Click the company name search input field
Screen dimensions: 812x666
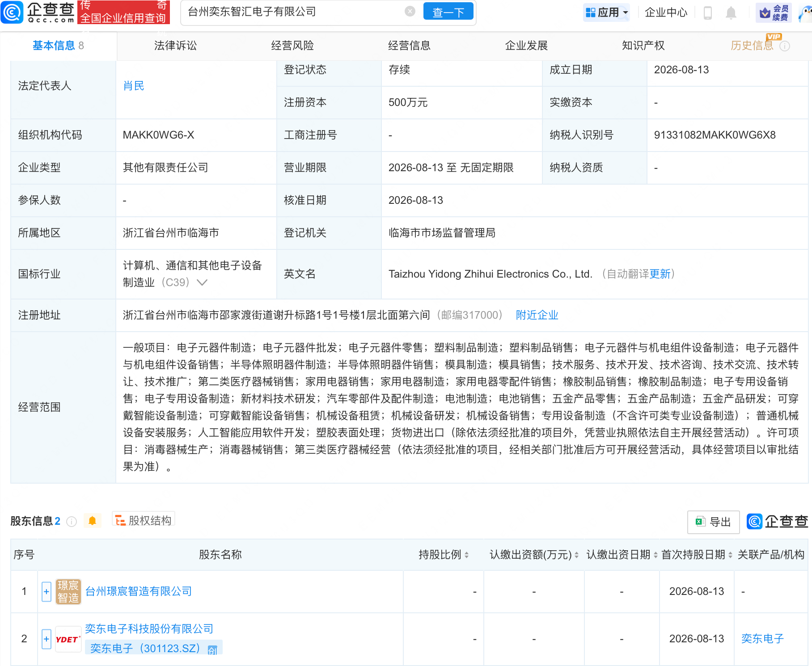[295, 12]
